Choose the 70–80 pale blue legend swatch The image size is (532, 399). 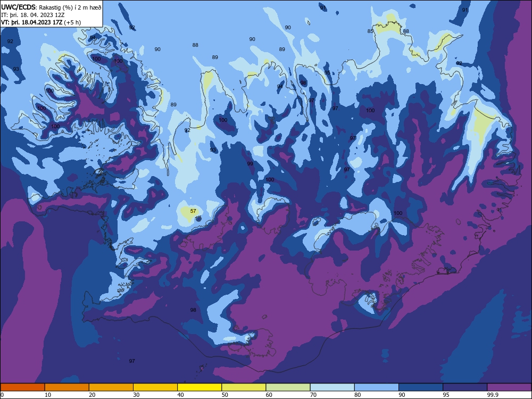tap(332, 387)
